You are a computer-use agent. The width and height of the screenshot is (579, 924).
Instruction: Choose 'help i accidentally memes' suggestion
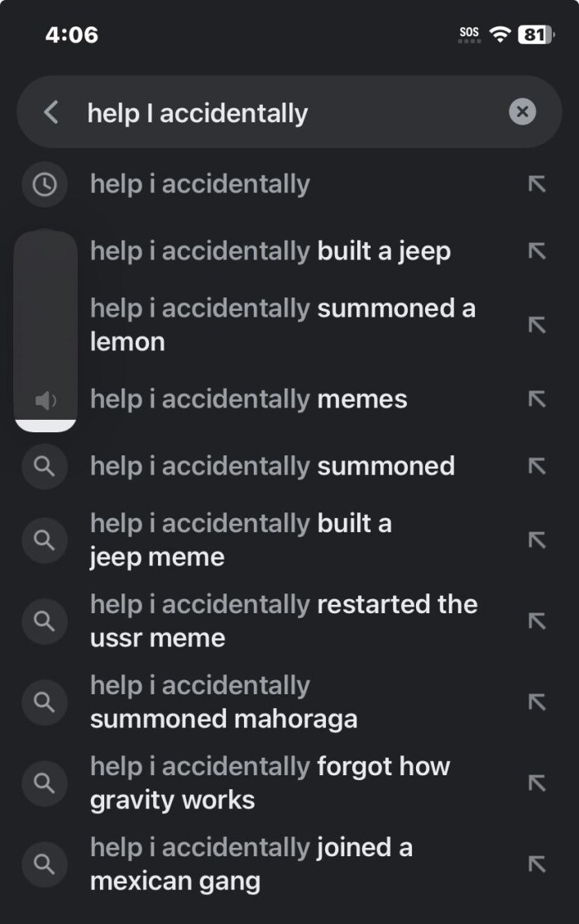click(x=248, y=399)
